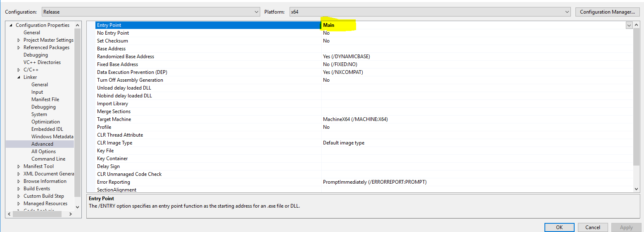Open the Entry Point value dropdown arrow

629,25
